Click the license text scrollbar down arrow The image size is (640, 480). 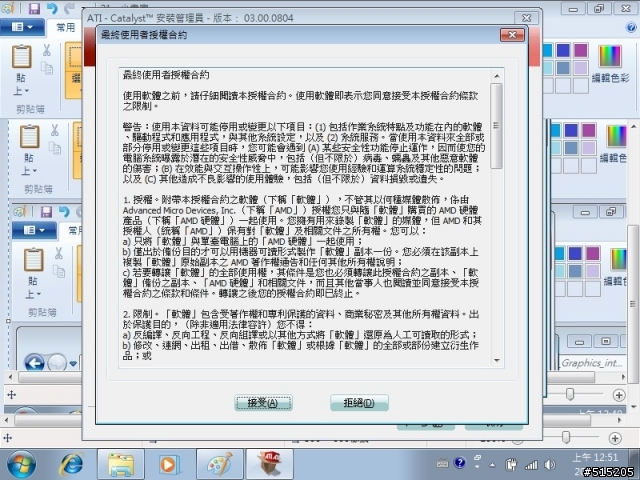(x=496, y=360)
